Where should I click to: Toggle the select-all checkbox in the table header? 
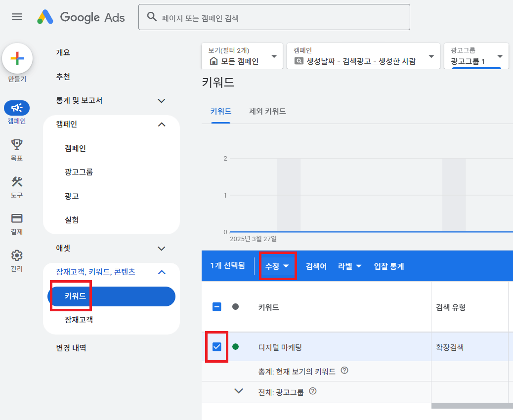click(x=216, y=306)
